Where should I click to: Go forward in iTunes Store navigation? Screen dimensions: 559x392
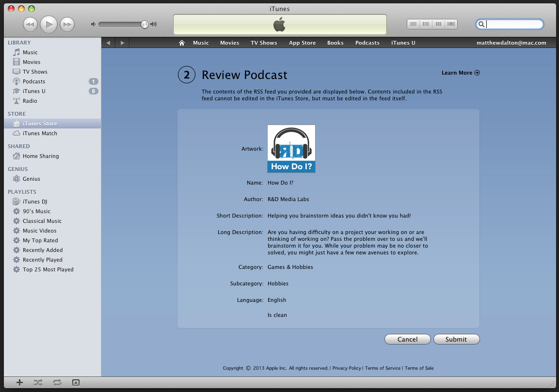pyautogui.click(x=122, y=43)
